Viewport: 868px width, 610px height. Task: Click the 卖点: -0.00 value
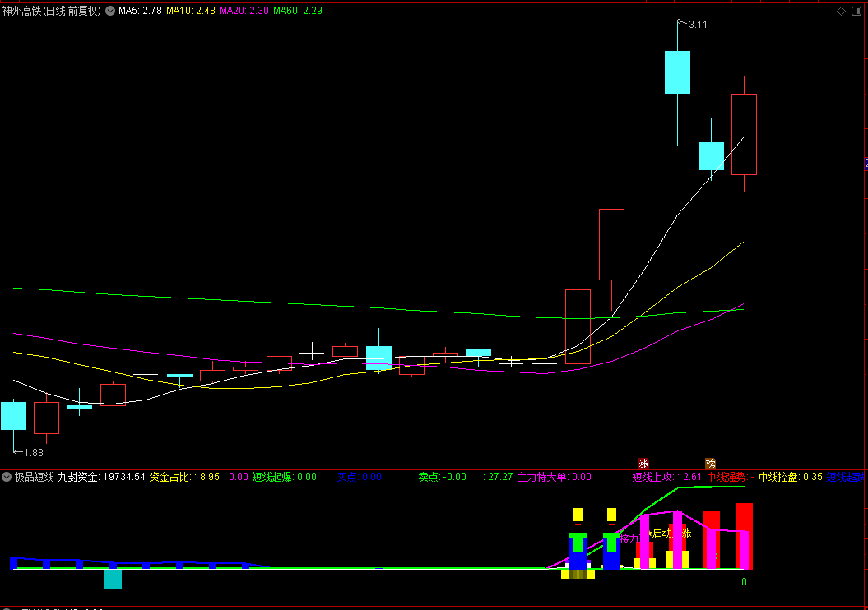coord(443,477)
